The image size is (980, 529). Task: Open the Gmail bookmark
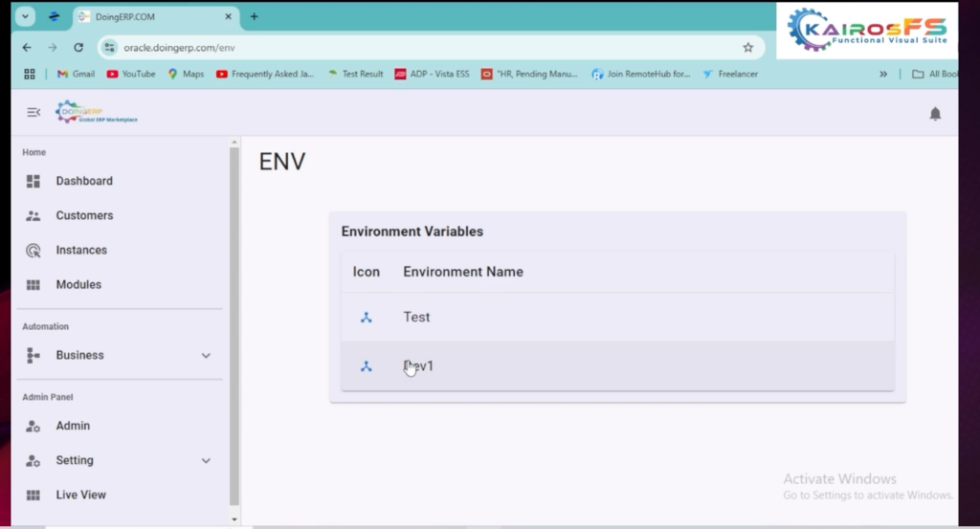coord(76,74)
